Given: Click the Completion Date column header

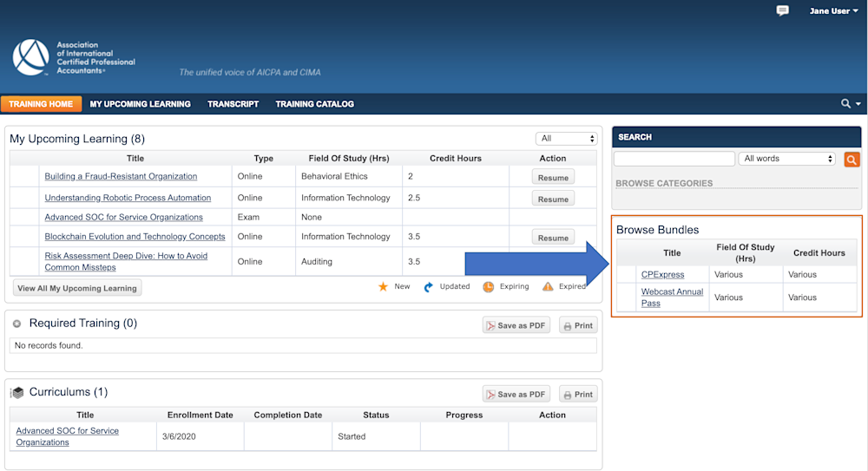Looking at the screenshot, I should pyautogui.click(x=288, y=415).
